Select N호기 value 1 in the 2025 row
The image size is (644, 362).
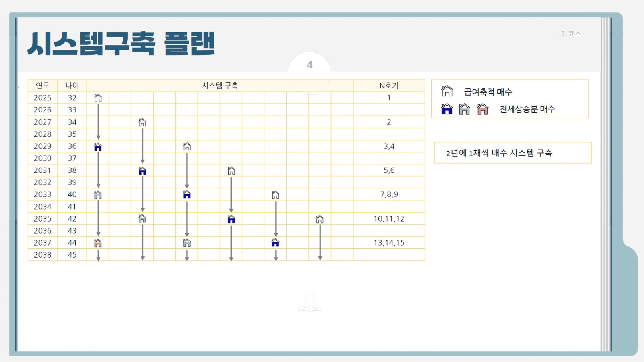[389, 98]
